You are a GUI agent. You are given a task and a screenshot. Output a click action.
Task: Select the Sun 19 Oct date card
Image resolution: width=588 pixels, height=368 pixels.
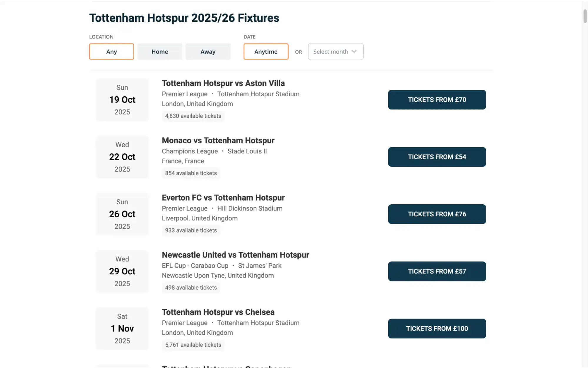tap(122, 100)
